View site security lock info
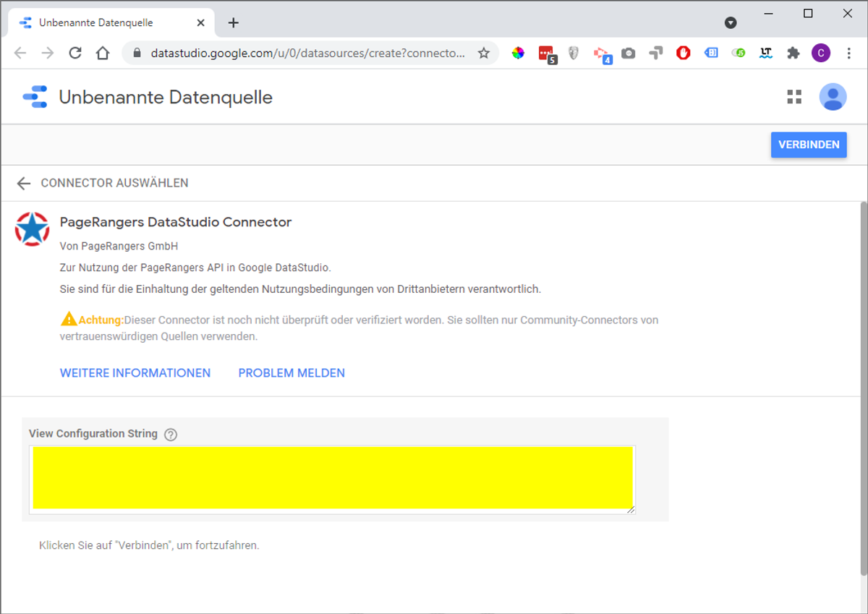 point(137,53)
